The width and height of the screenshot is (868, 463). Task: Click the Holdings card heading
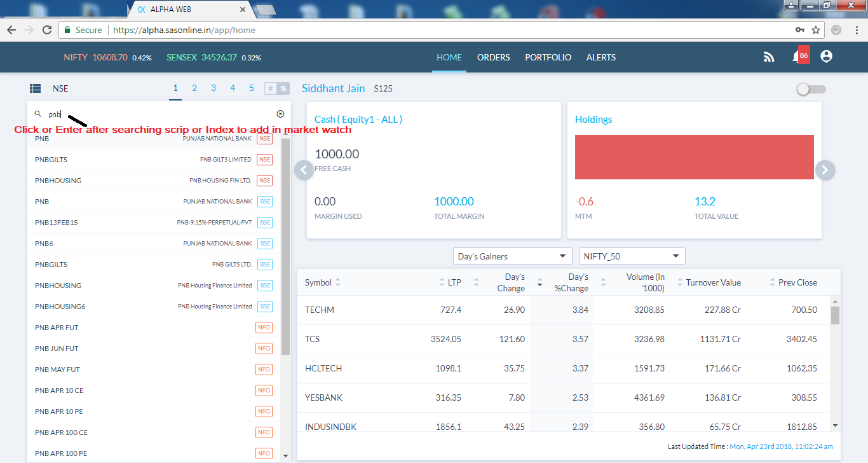593,119
